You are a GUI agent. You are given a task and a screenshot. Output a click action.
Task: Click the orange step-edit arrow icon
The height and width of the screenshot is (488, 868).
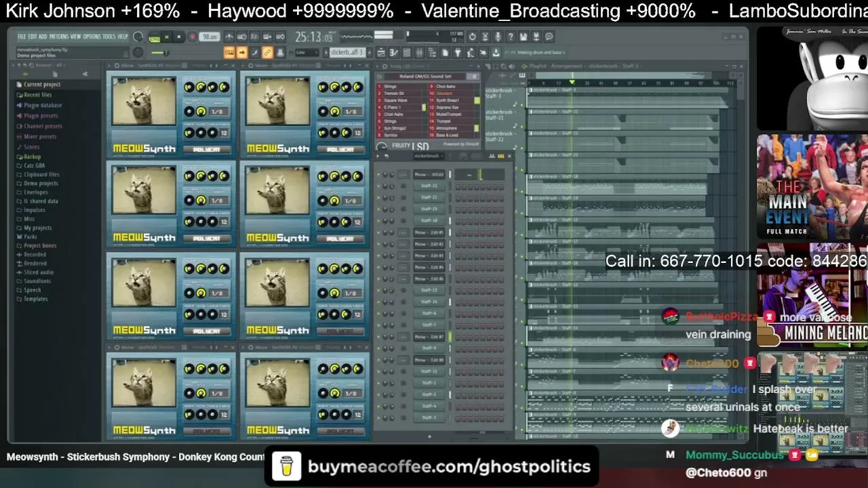[242, 53]
